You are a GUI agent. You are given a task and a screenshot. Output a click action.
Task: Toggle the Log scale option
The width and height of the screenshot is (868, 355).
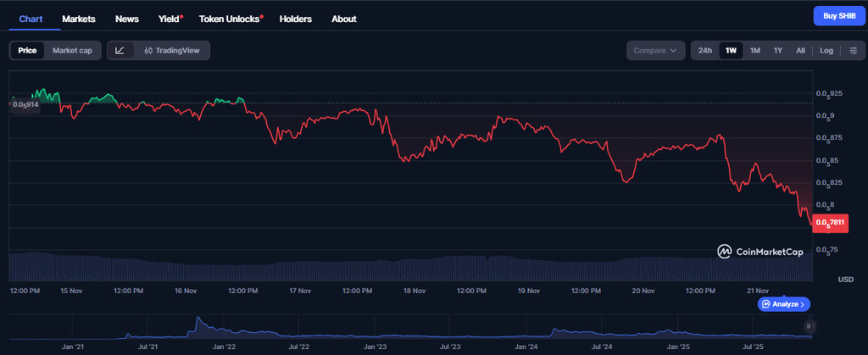(826, 51)
